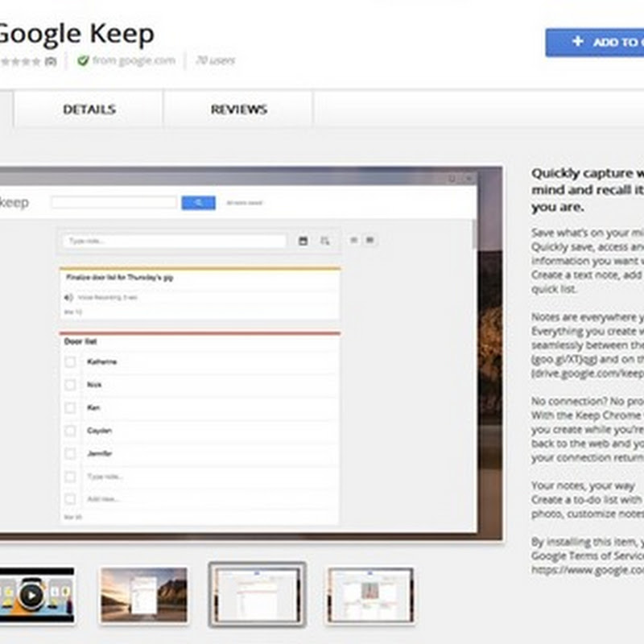Click the 'Google Keep' title
The image size is (644, 644).
tap(76, 34)
